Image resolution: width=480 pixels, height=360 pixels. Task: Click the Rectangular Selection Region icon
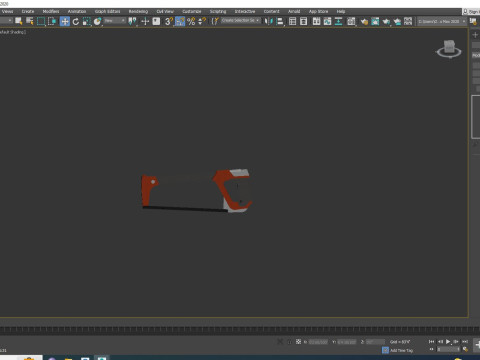tap(41, 22)
